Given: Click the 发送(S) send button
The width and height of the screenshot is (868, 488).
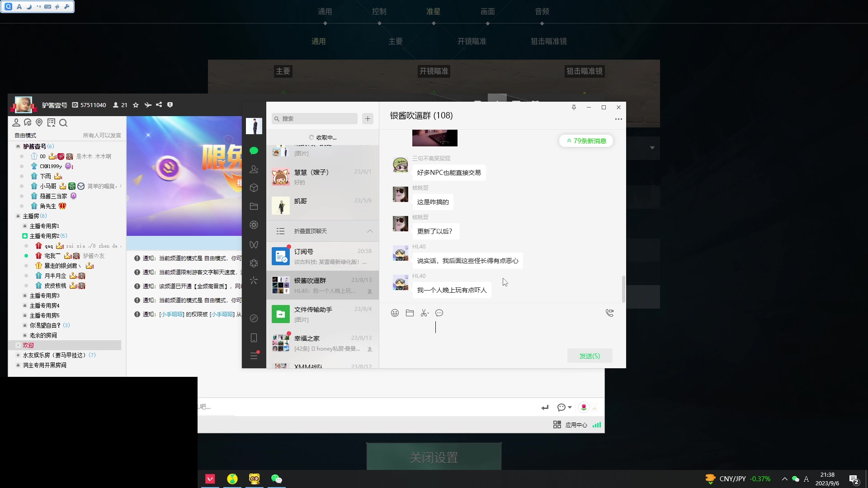Looking at the screenshot, I should pyautogui.click(x=590, y=356).
